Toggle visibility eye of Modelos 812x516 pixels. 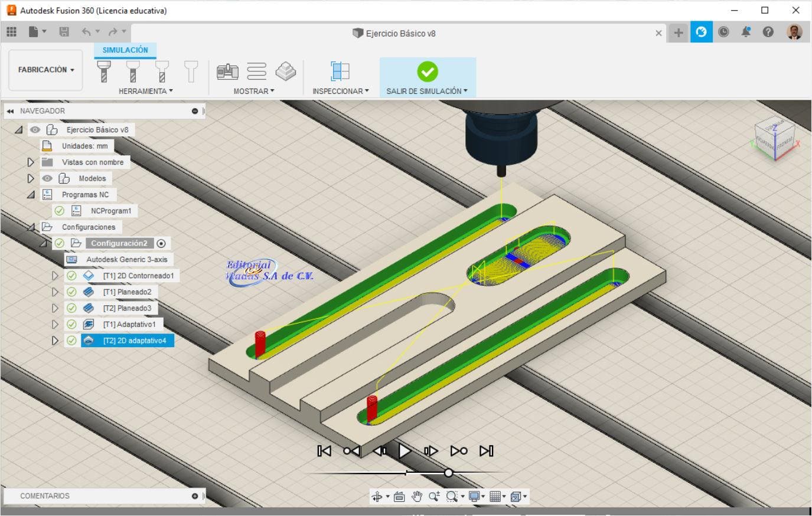(x=47, y=178)
